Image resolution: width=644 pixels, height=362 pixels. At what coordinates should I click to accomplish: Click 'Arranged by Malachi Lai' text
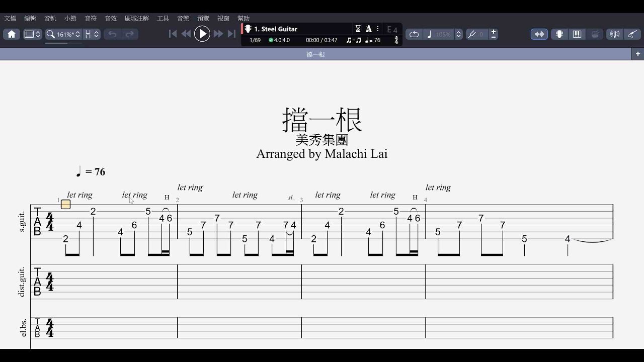[x=322, y=154]
